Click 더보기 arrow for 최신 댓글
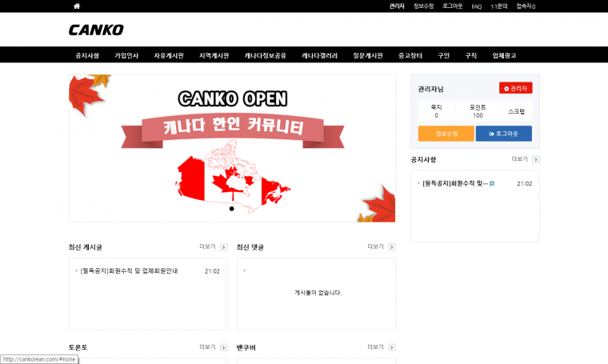Viewport: 608px width, 364px height. 392,247
